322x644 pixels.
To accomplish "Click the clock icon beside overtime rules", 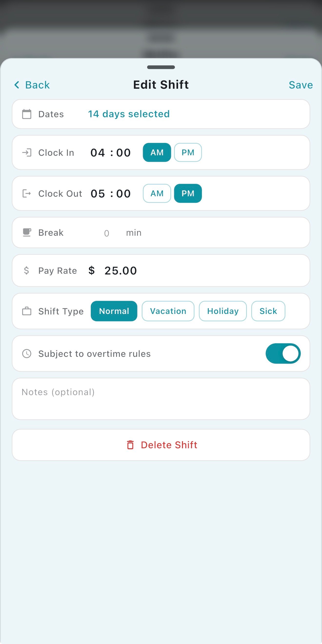I will 27,353.
